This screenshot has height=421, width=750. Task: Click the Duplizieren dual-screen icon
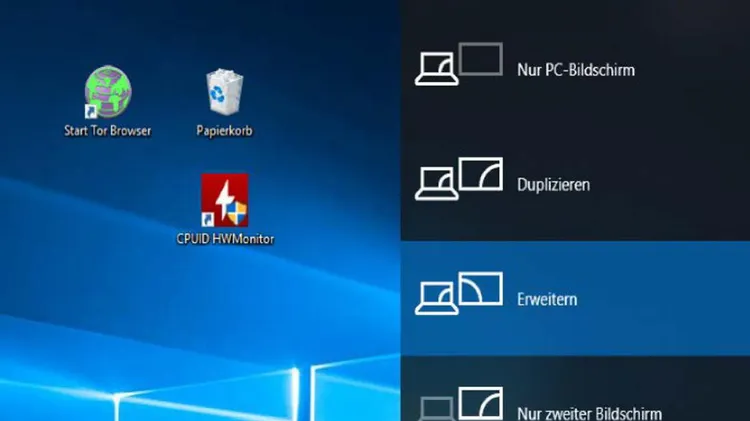click(x=459, y=179)
